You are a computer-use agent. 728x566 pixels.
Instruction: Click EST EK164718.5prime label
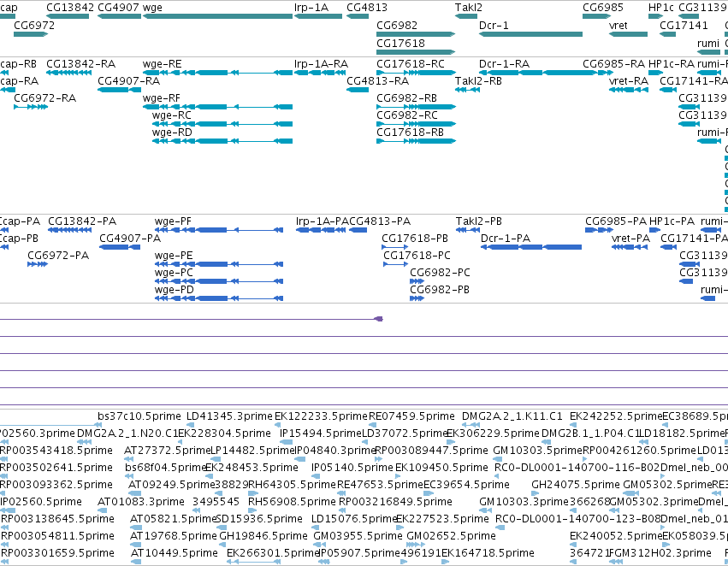(x=488, y=553)
